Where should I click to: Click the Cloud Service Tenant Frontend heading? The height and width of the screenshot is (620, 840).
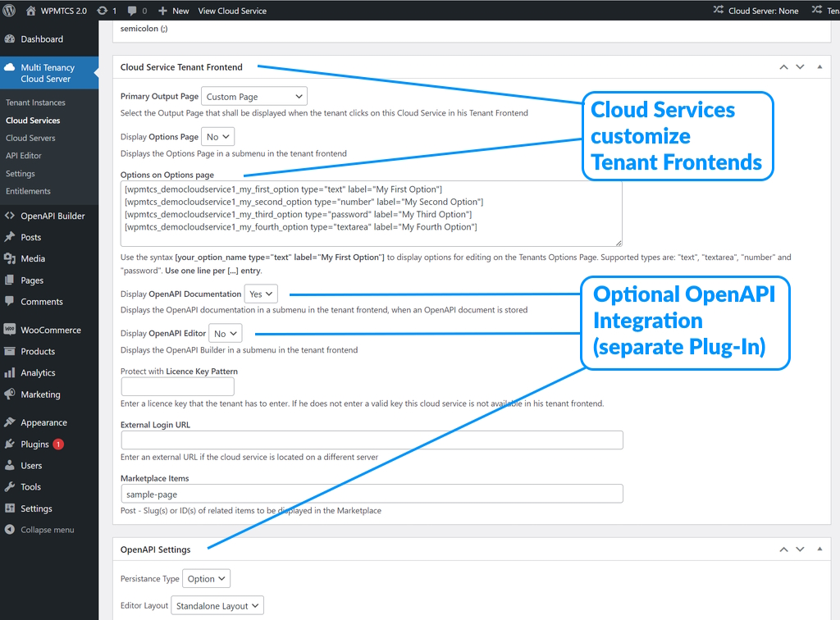pos(181,67)
